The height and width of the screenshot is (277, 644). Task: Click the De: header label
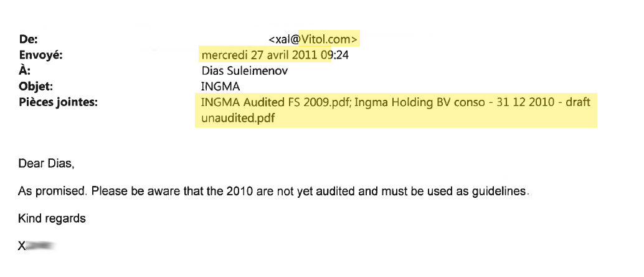tap(29, 39)
